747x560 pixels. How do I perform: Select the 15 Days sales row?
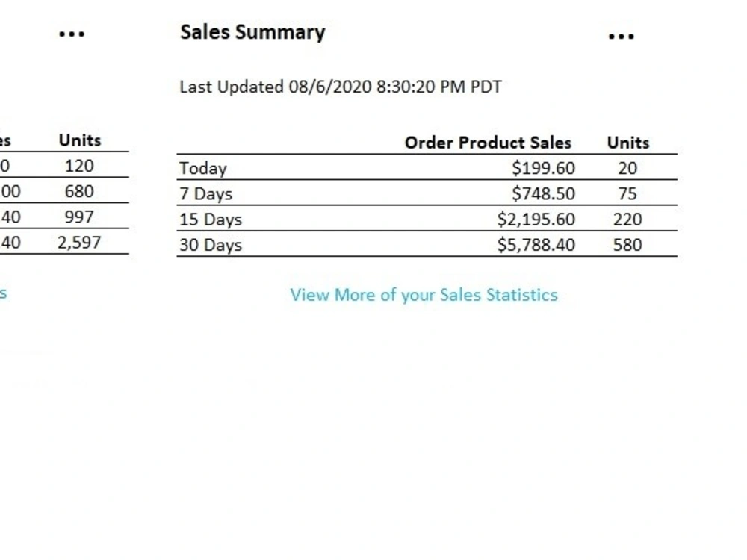tap(427, 219)
